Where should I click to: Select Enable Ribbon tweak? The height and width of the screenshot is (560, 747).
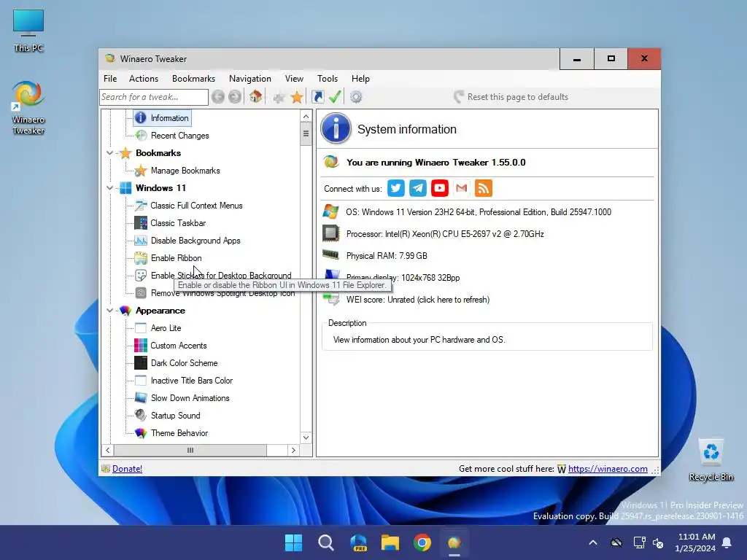click(x=177, y=258)
